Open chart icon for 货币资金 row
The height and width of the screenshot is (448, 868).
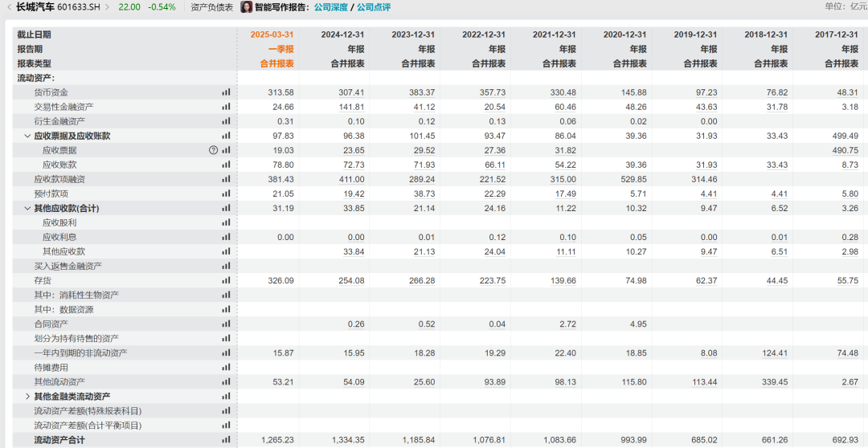(x=226, y=92)
